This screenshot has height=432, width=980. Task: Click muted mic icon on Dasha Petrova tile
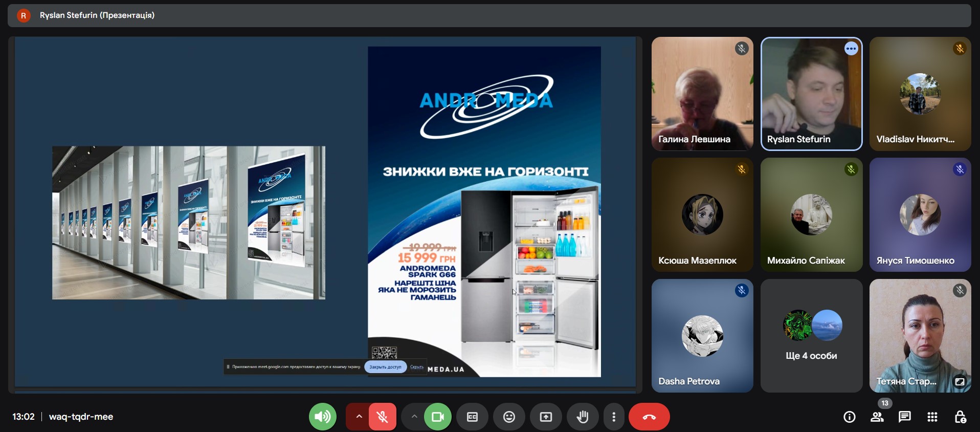tap(742, 291)
